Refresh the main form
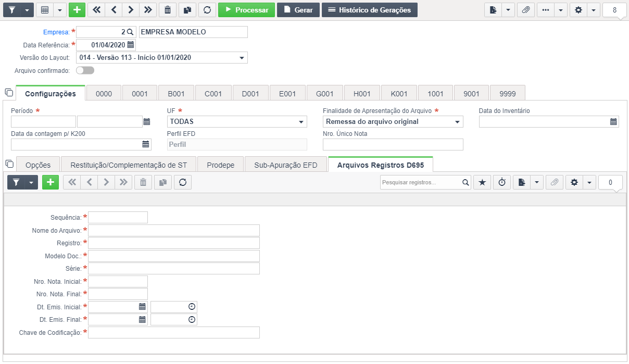 (x=207, y=10)
